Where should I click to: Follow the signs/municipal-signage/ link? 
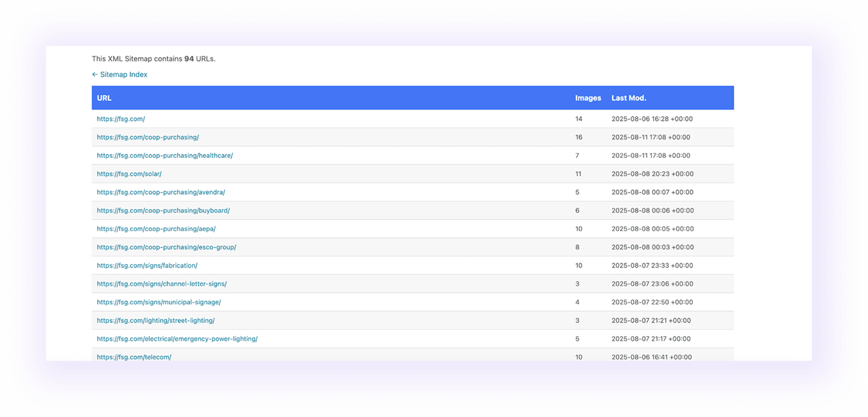click(x=159, y=303)
